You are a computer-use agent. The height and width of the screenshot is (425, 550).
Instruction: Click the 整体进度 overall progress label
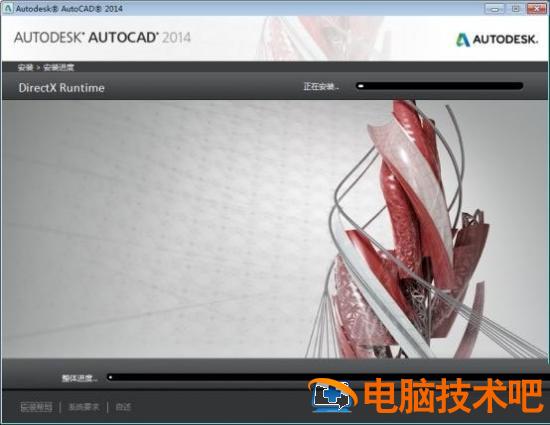[80, 378]
